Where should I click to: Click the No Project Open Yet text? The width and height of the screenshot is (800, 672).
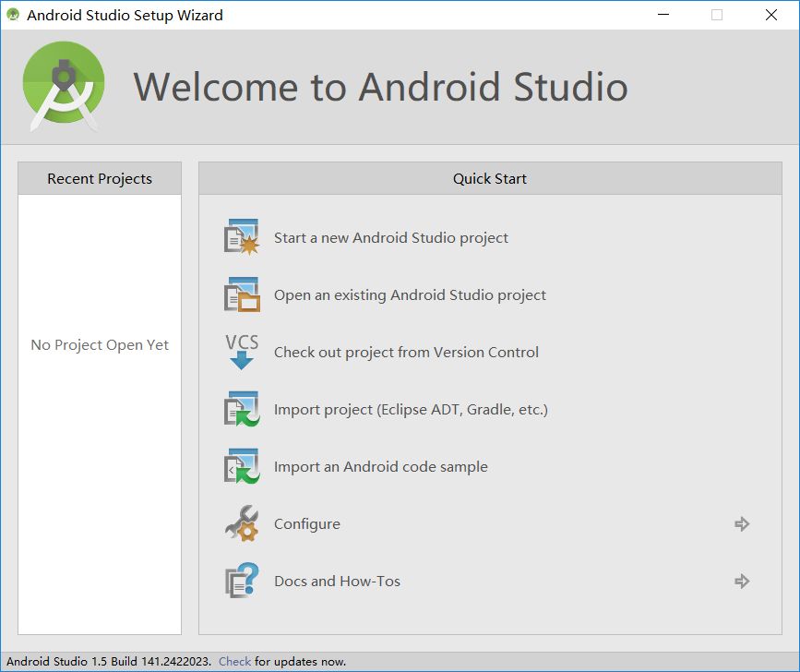point(100,345)
